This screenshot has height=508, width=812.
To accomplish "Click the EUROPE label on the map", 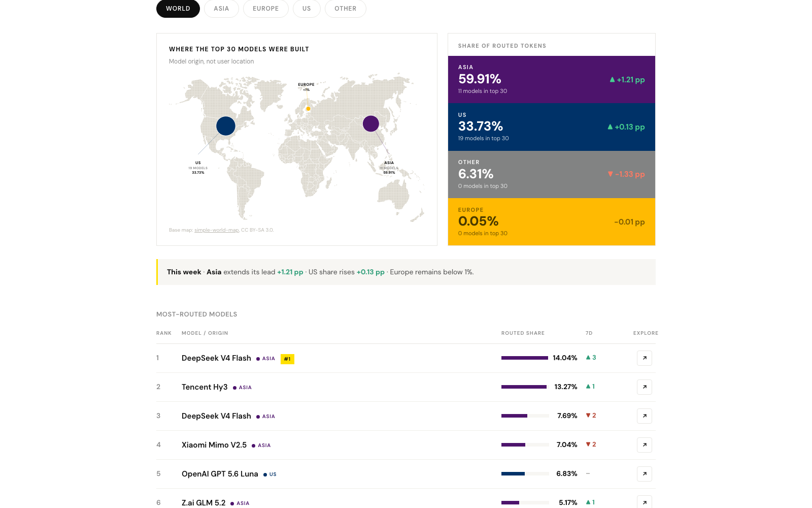I will point(306,85).
